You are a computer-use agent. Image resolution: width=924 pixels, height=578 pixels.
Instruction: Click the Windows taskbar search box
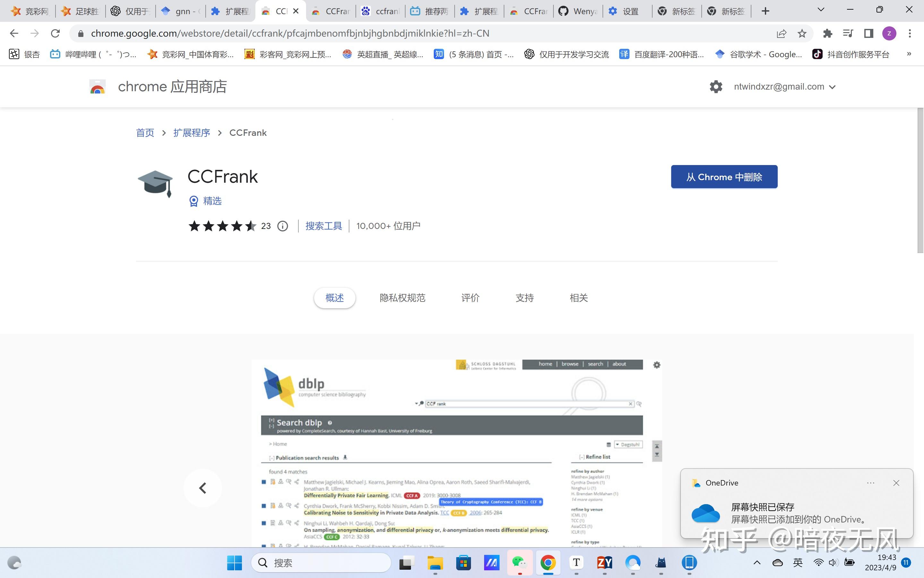point(321,563)
